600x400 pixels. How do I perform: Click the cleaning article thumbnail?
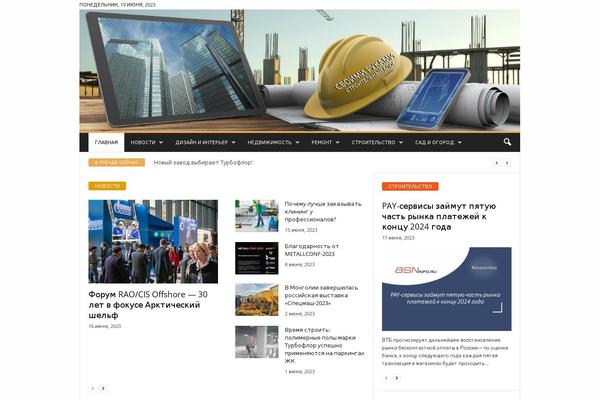coord(257,216)
